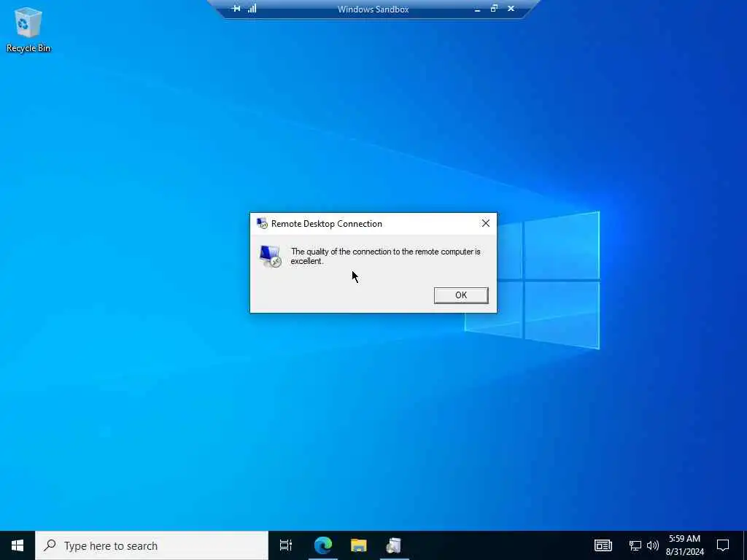Minimize the Windows Sandbox session bar
747x560 pixels.
pos(477,9)
